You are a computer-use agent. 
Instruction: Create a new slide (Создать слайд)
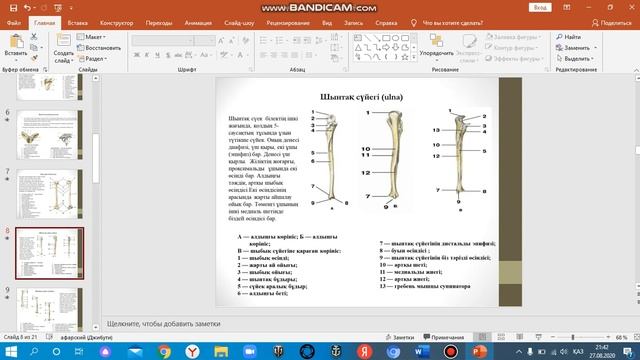click(x=63, y=48)
